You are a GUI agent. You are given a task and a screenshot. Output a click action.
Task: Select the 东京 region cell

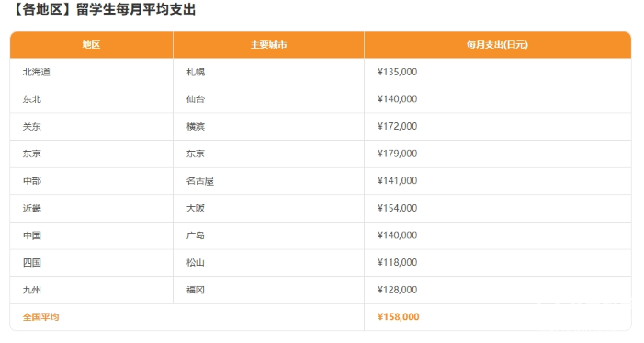[x=91, y=154]
